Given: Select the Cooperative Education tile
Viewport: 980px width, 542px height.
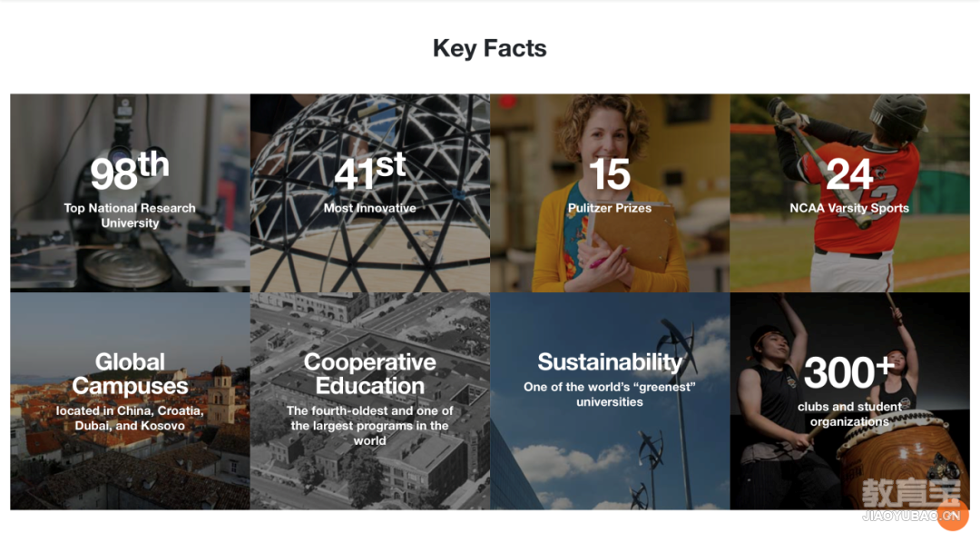Looking at the screenshot, I should 370,400.
